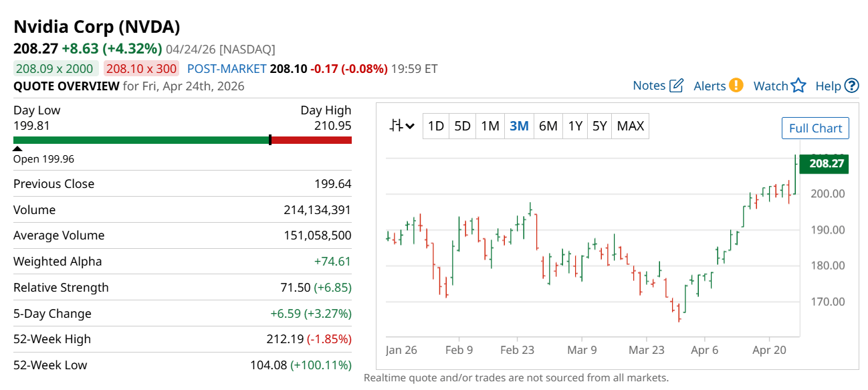This screenshot has height=390, width=868.
Task: Click the Weighted Alpha value +74.61
Action: coord(332,262)
